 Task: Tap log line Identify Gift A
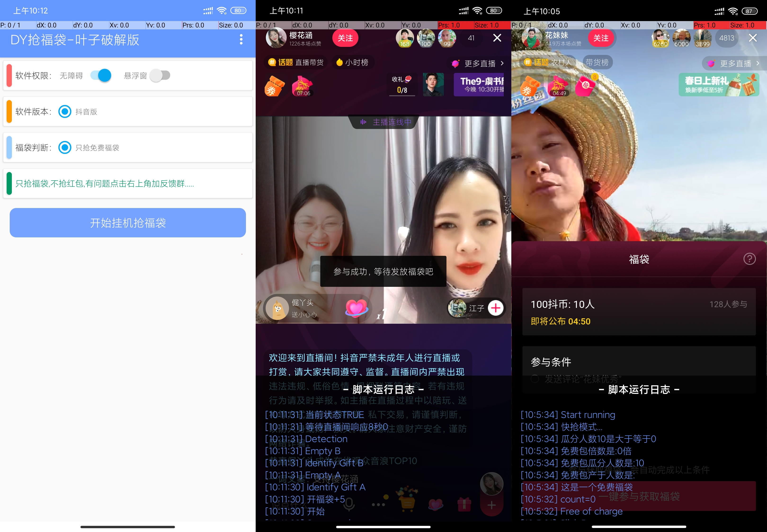pyautogui.click(x=315, y=487)
